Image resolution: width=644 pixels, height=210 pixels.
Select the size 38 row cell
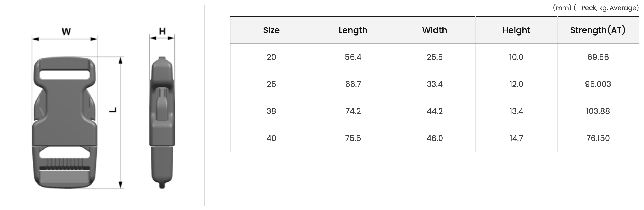click(x=271, y=111)
